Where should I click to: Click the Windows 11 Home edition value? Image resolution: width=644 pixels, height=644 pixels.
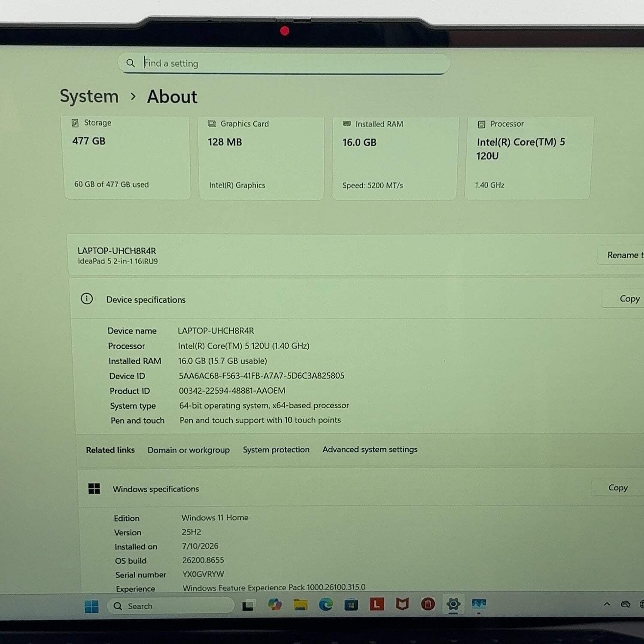point(215,517)
